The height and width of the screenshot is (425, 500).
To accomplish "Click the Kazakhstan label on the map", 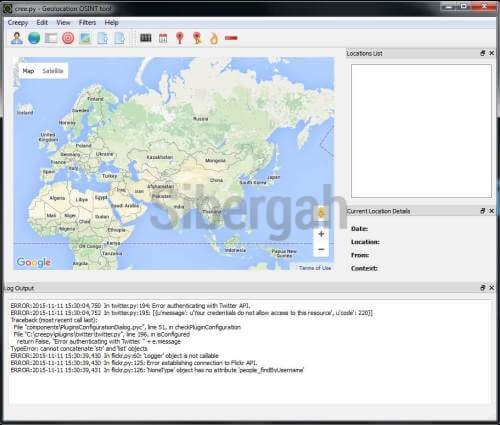I will coord(160,157).
